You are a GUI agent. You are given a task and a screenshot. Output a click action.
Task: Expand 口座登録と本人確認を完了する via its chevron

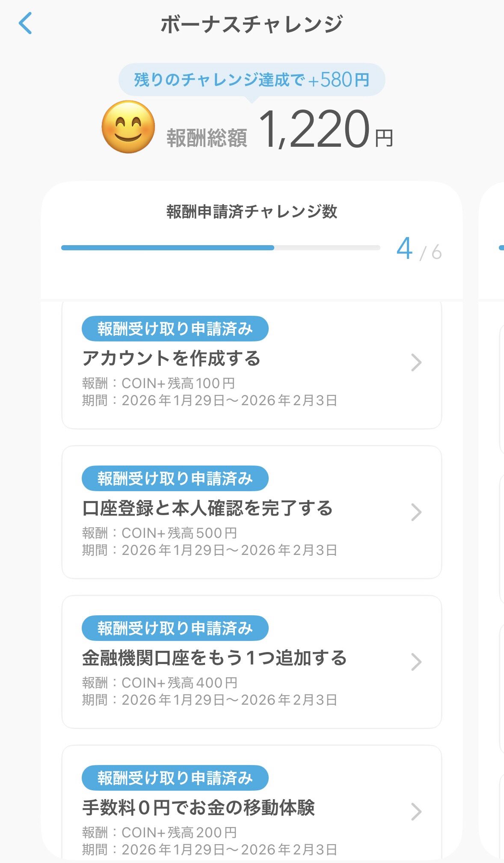(x=416, y=512)
